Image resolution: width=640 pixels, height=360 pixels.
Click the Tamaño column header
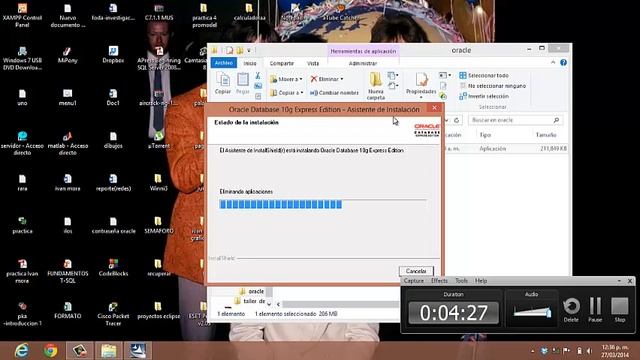tap(546, 135)
